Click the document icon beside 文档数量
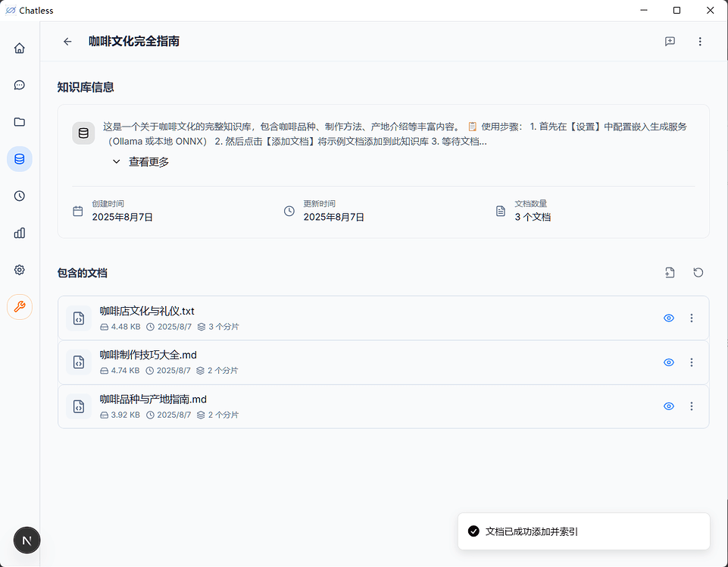 pyautogui.click(x=501, y=211)
